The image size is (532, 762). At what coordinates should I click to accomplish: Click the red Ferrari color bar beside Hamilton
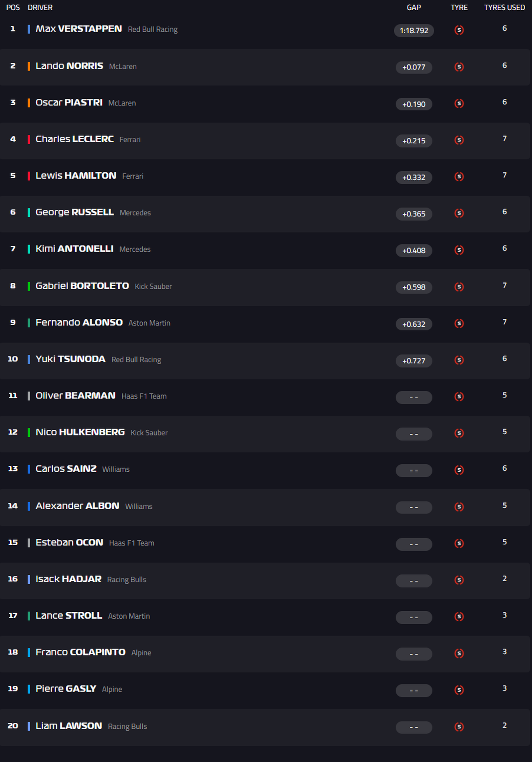29,176
